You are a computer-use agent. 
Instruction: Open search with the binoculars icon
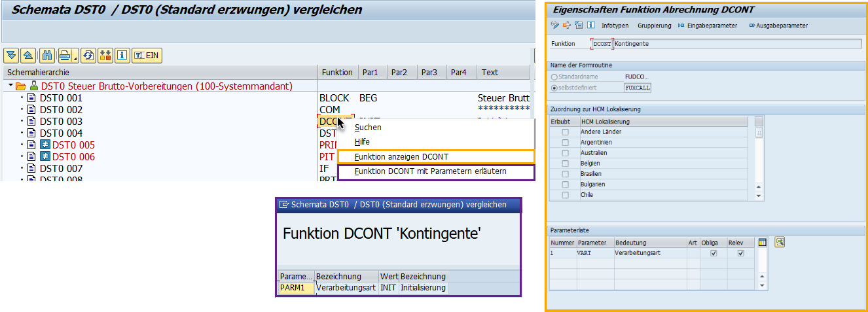click(46, 56)
